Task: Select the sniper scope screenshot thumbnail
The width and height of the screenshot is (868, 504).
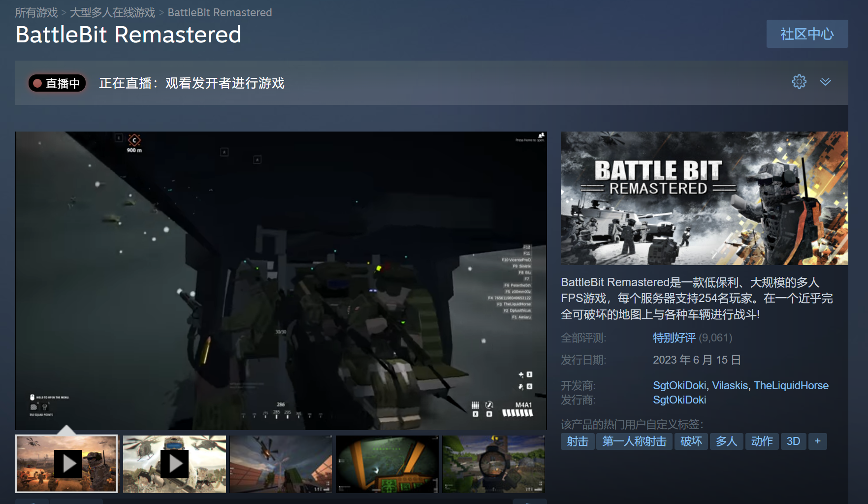Action: tap(493, 464)
